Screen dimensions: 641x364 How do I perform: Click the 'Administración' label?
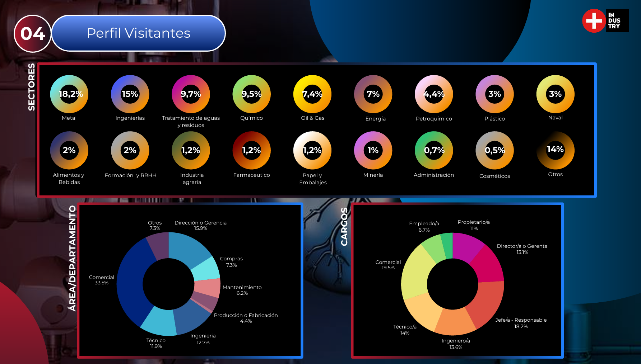point(434,175)
